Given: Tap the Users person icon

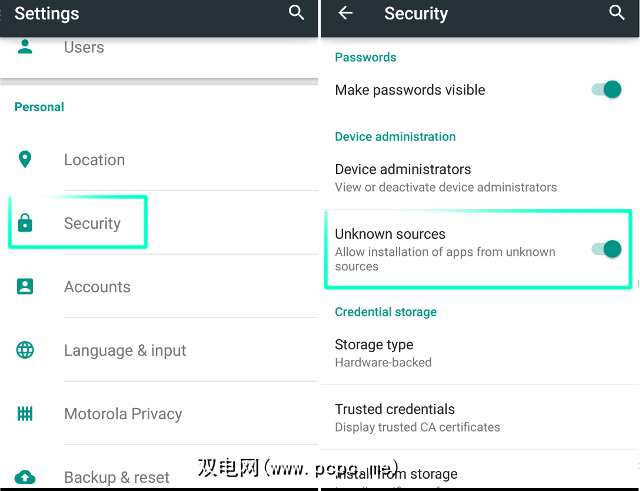Looking at the screenshot, I should click(x=25, y=47).
